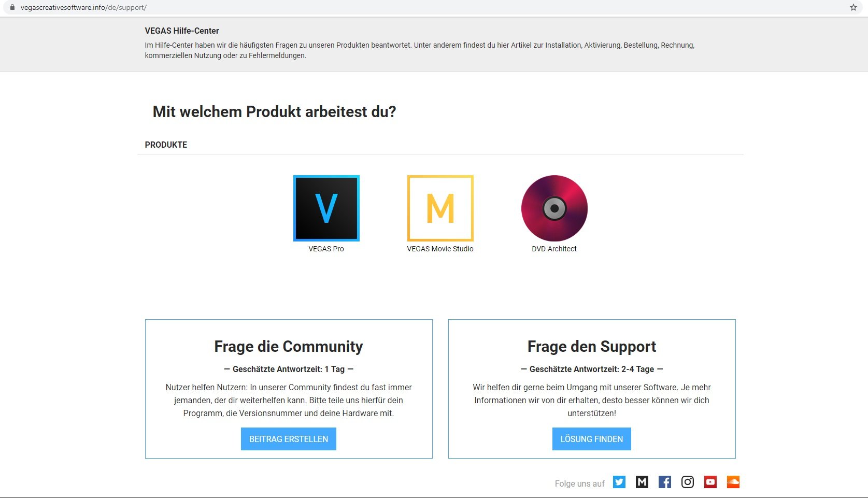Click the VEGAS Movie Studio text label
Viewport: 868px width, 498px height.
(440, 249)
